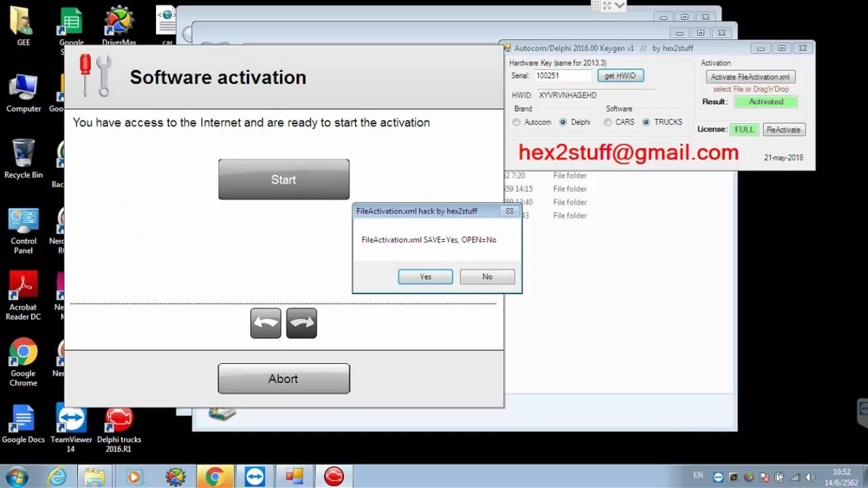The height and width of the screenshot is (488, 868).
Task: Click the volume speaker tray icon
Action: coord(810,477)
